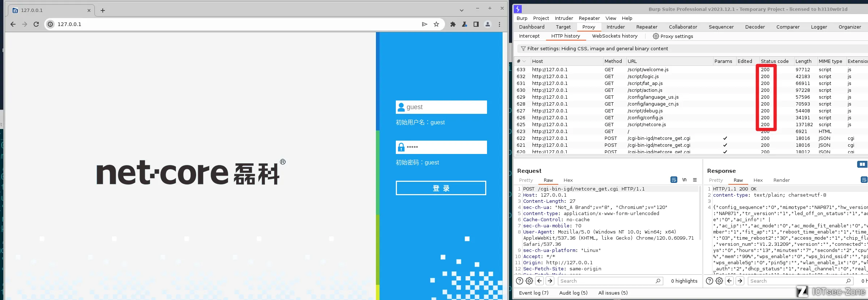The width and height of the screenshot is (868, 300).
Task: Open Request search settings gear
Action: pyautogui.click(x=529, y=281)
